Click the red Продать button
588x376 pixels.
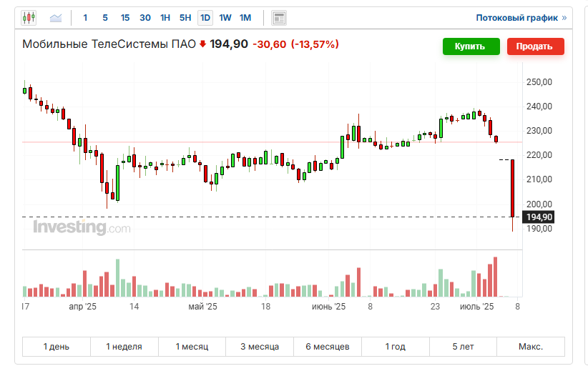click(536, 46)
